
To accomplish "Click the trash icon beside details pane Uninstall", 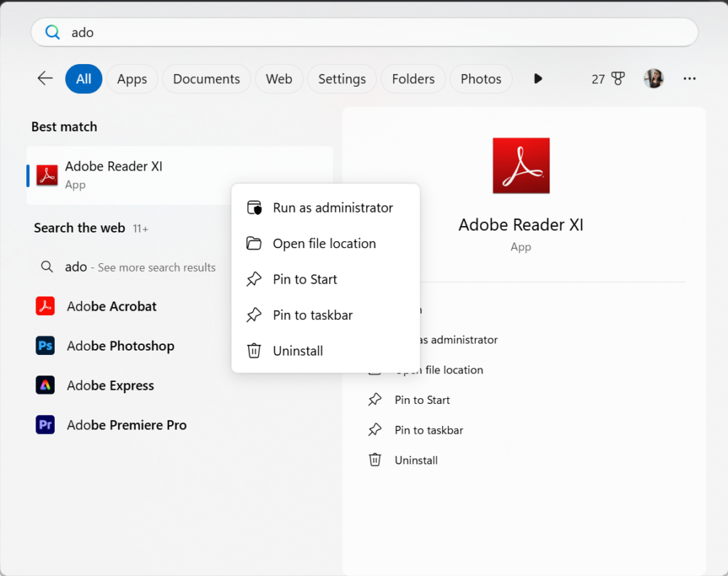I will [x=375, y=460].
